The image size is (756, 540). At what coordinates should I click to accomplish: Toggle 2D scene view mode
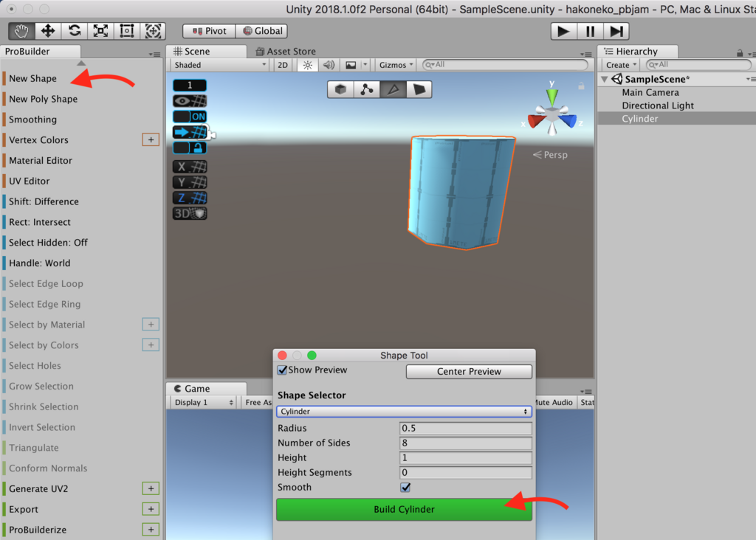coord(283,65)
